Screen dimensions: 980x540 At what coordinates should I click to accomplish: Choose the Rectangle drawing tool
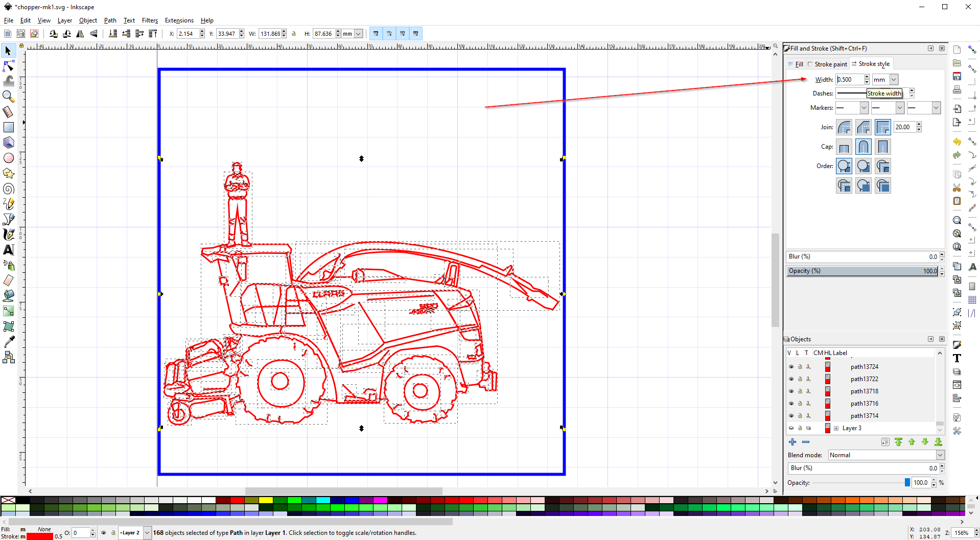(x=8, y=127)
